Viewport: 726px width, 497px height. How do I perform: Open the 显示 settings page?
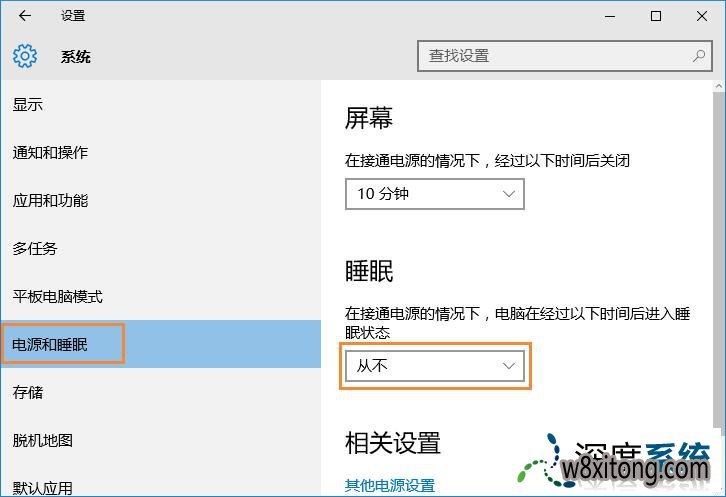(28, 105)
